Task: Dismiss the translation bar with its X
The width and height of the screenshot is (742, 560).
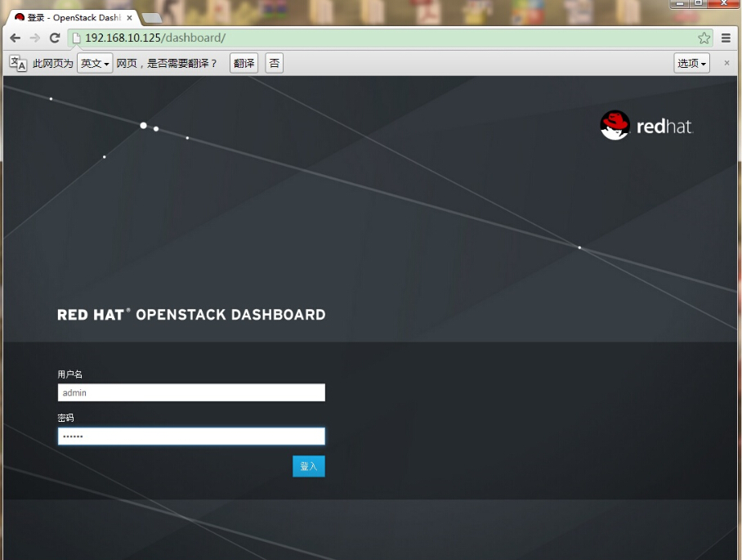Action: (x=726, y=63)
